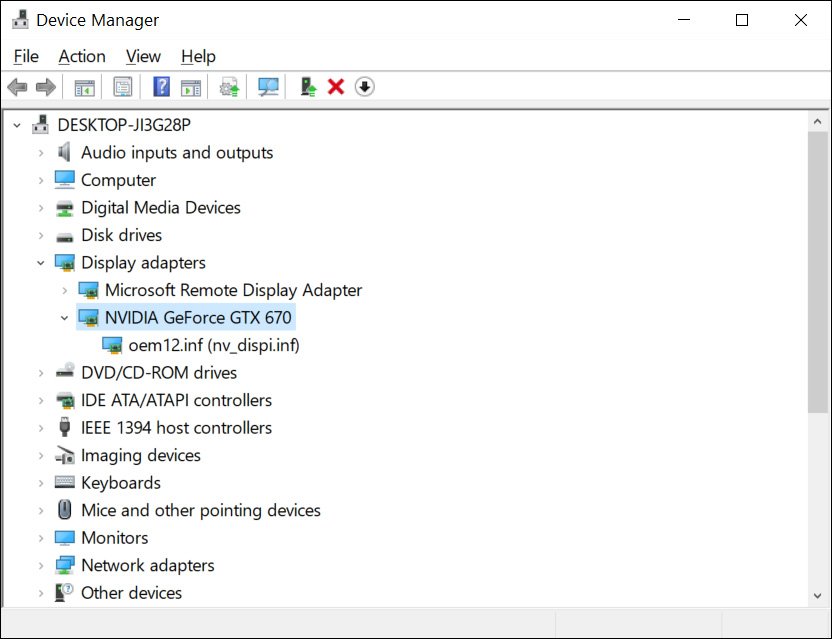
Task: Open the Action menu
Action: [x=81, y=56]
